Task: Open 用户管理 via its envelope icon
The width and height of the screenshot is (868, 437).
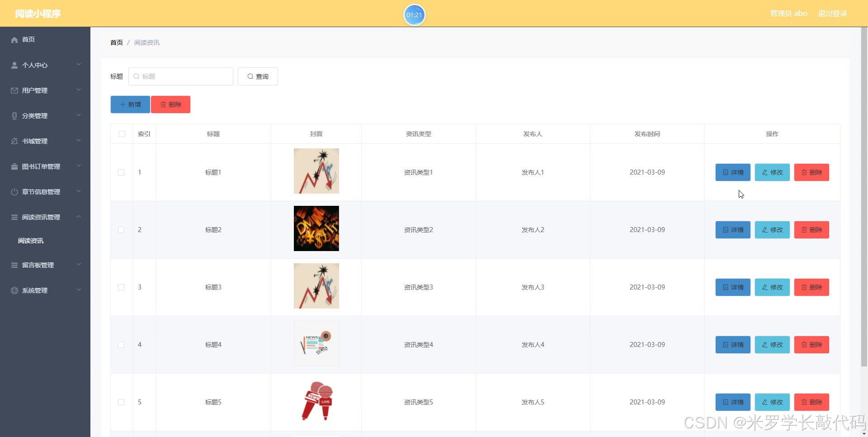Action: (x=14, y=90)
